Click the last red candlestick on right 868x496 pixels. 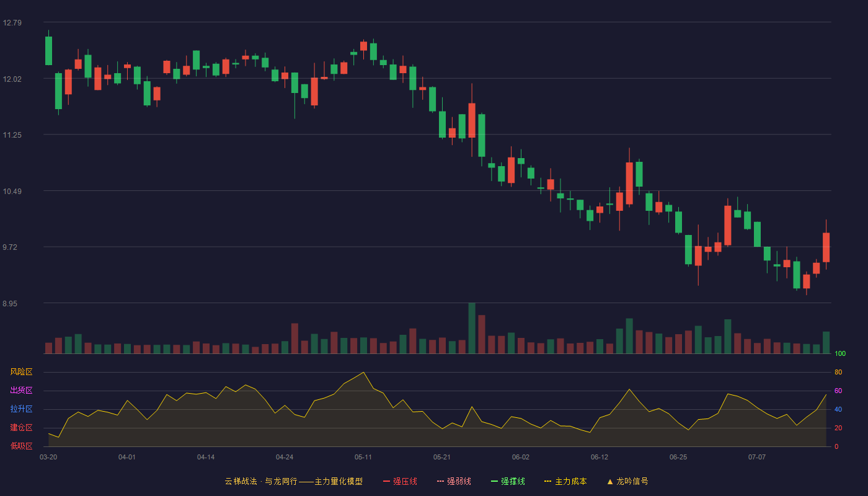click(x=826, y=247)
